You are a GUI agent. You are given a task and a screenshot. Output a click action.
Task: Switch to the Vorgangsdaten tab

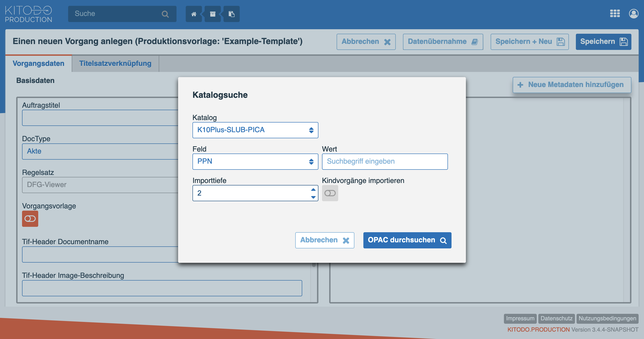coord(38,63)
